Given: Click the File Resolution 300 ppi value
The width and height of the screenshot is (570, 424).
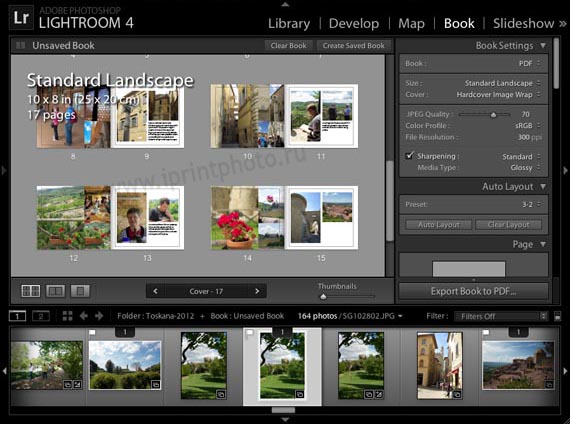Looking at the screenshot, I should (529, 137).
